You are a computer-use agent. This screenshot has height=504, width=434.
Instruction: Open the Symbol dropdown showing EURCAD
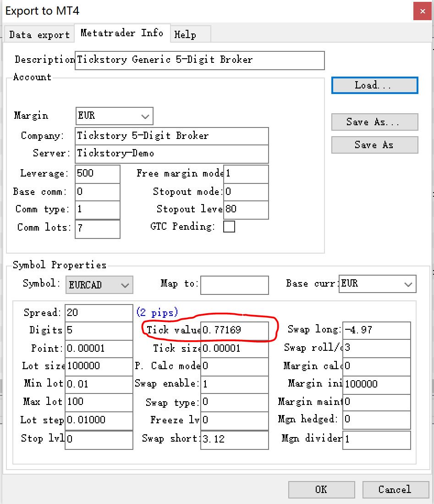pos(99,285)
